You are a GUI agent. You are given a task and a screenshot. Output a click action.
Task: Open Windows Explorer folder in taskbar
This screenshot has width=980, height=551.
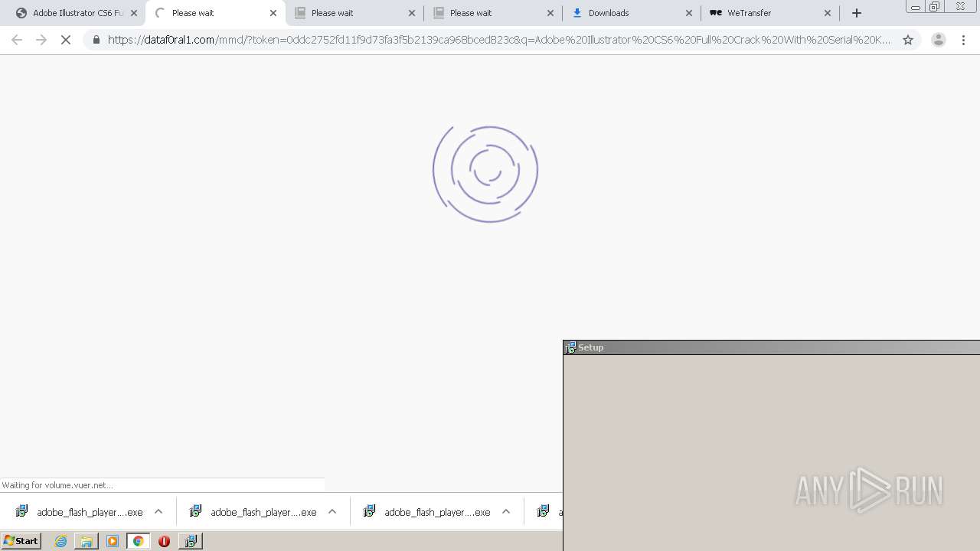pos(87,541)
